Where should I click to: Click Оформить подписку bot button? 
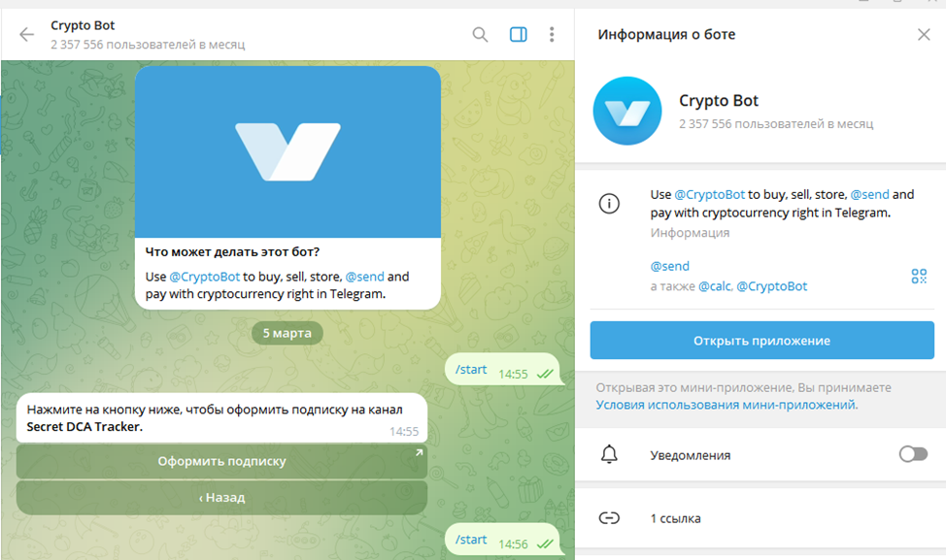point(222,461)
